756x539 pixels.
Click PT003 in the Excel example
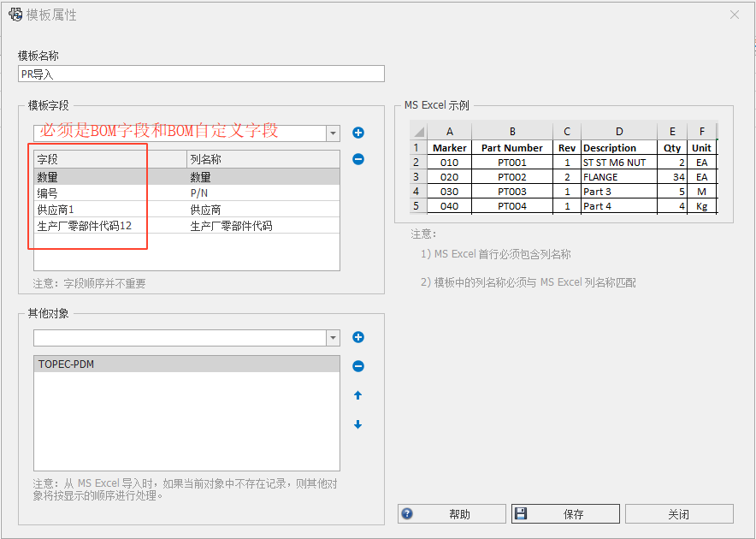(512, 191)
